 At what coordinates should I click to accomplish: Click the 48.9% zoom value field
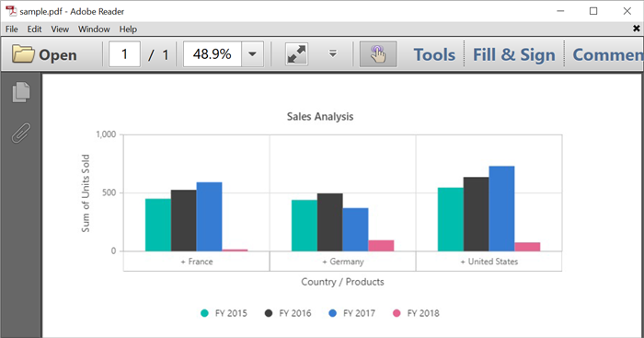point(213,53)
